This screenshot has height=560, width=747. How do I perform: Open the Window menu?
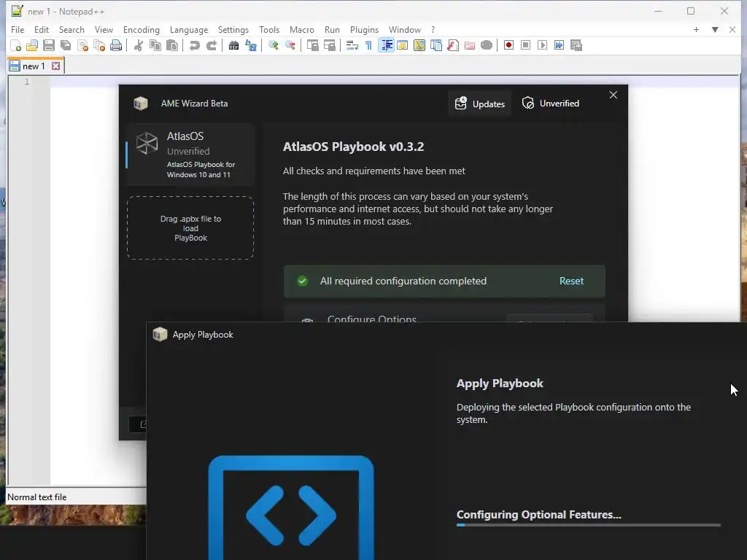click(404, 29)
